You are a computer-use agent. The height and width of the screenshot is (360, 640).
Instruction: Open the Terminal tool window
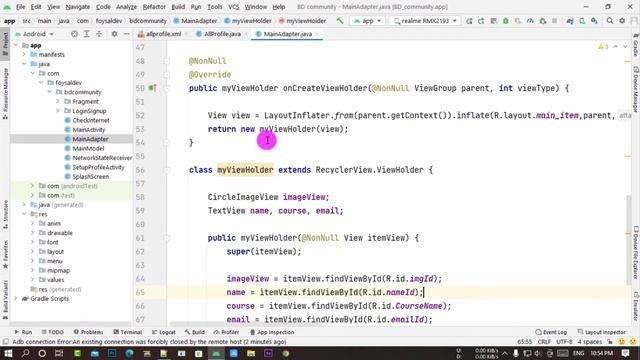click(128, 332)
